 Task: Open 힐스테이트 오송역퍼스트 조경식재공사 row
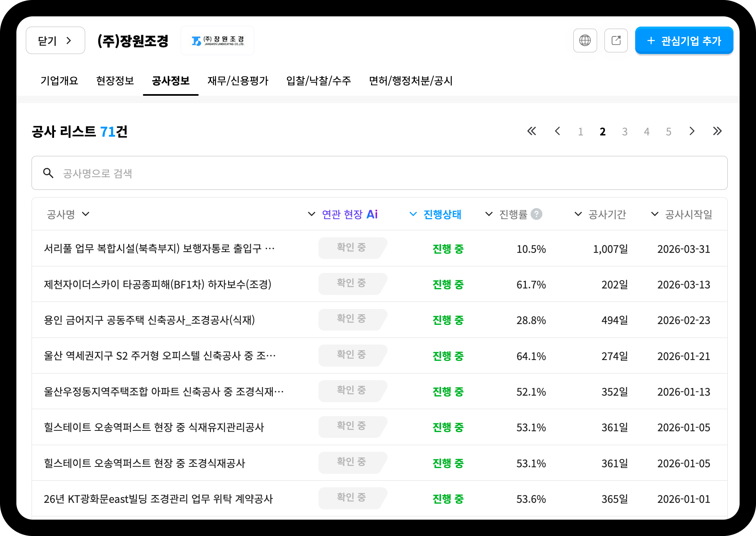380,463
